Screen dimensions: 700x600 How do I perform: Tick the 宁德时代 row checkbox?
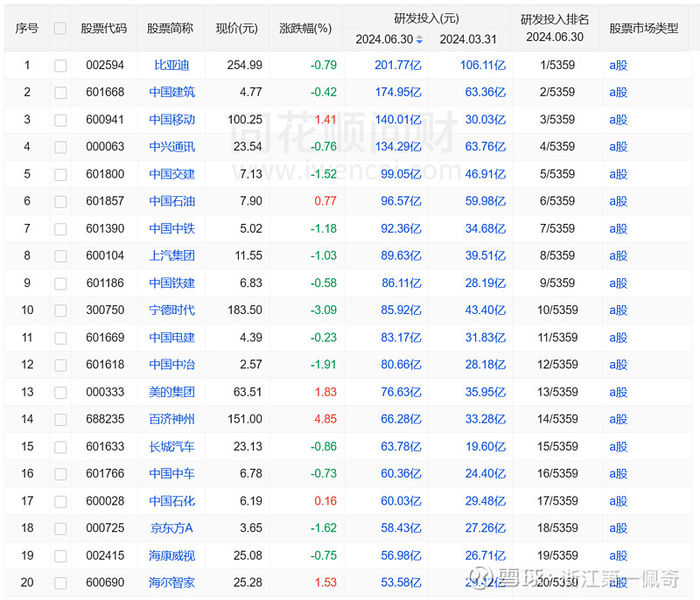pos(60,310)
